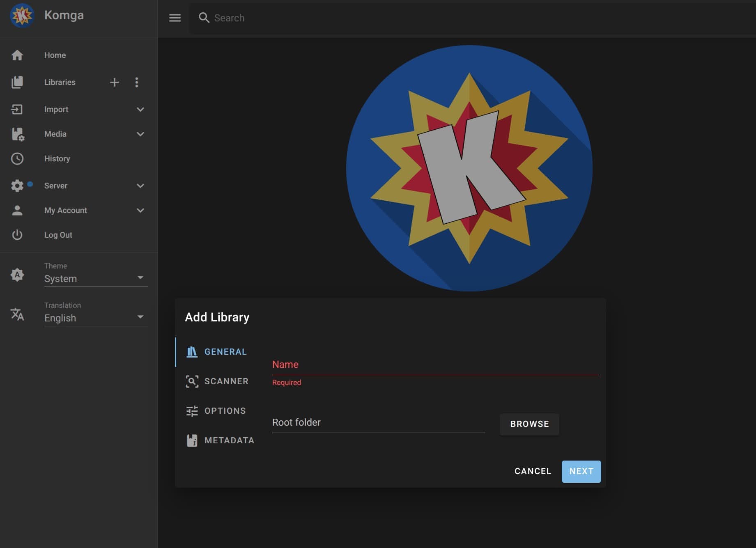This screenshot has width=756, height=548.
Task: Open History using the clock icon
Action: click(x=17, y=159)
